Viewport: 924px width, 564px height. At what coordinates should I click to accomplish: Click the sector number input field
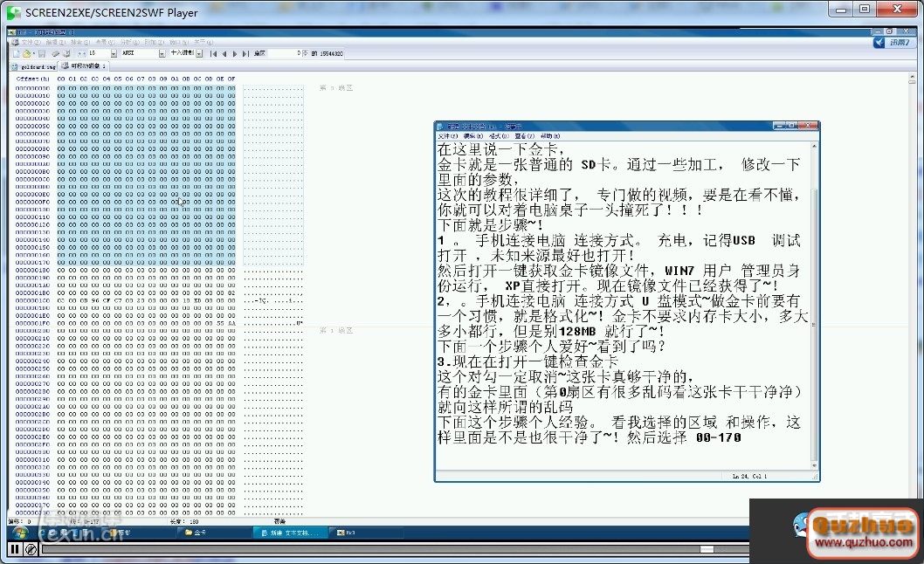(x=285, y=53)
